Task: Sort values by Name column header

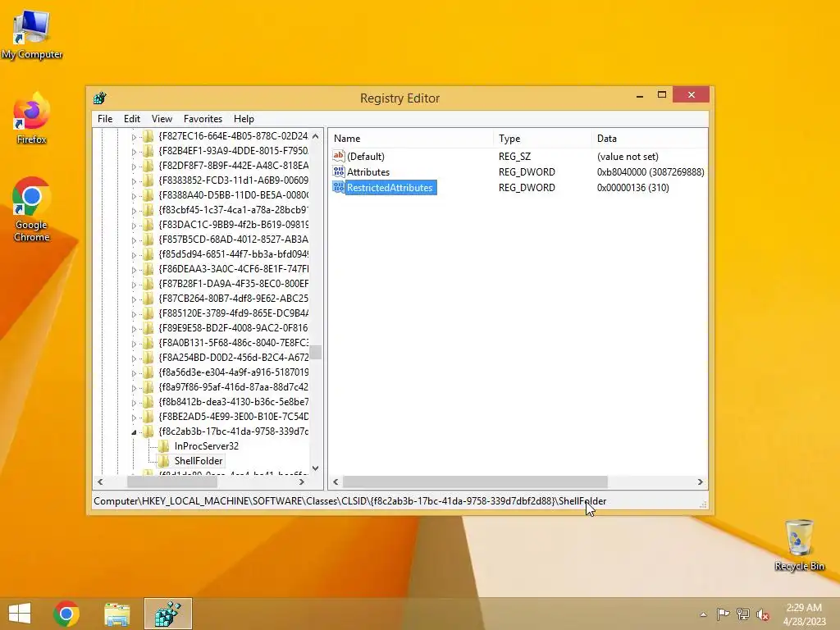Action: coord(410,138)
